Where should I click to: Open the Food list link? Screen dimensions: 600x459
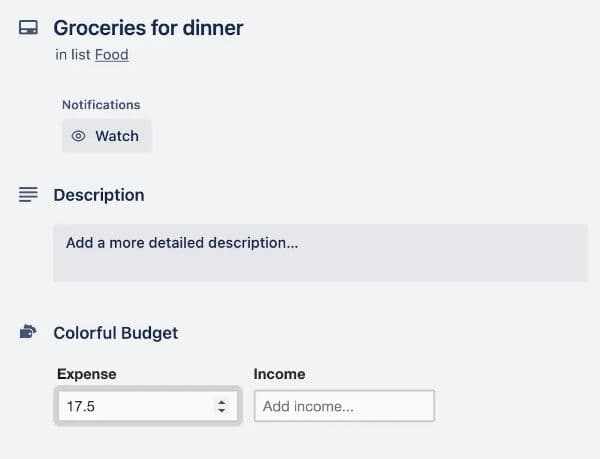coord(111,55)
